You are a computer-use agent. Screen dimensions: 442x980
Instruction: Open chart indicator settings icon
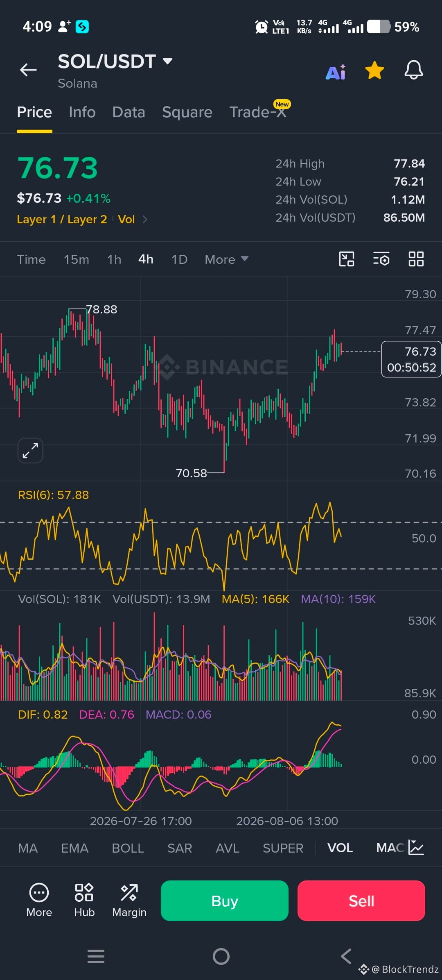tap(381, 259)
